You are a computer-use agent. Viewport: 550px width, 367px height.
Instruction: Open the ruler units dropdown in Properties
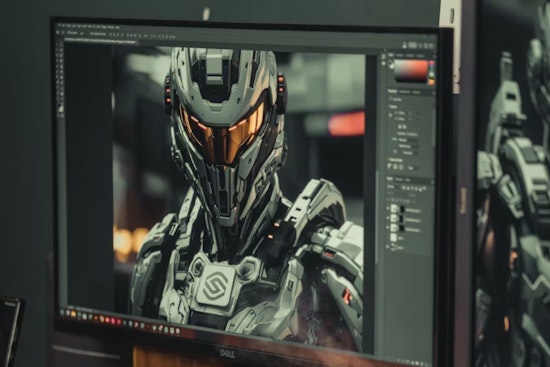[413, 168]
